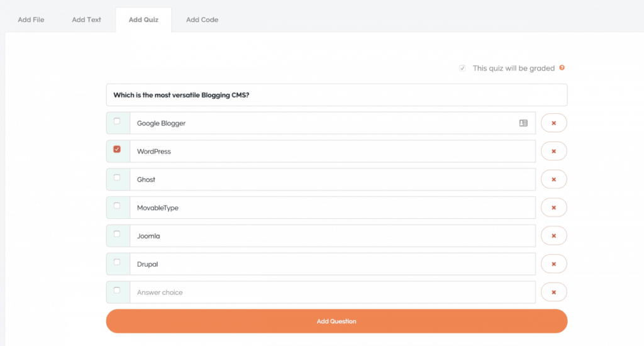Mark Ghost as correct answer

117,177
